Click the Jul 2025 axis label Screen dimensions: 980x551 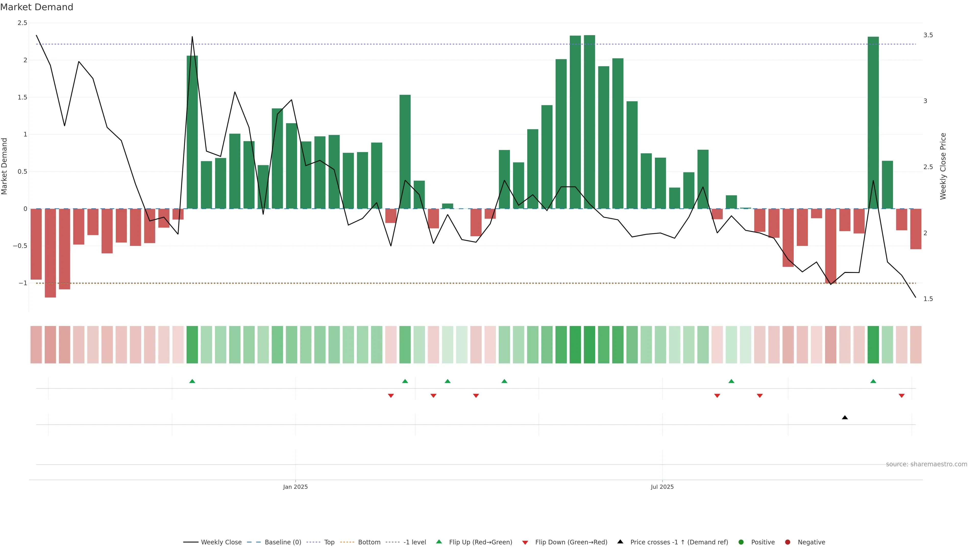tap(662, 487)
